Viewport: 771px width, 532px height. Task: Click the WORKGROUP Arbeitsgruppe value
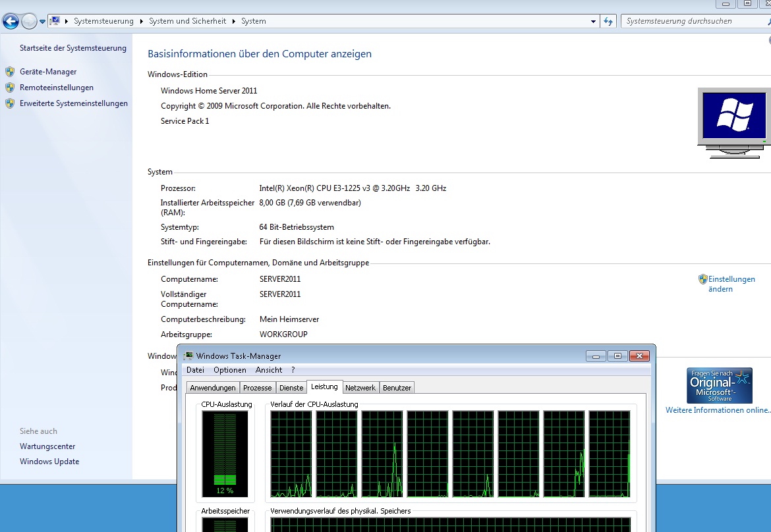pyautogui.click(x=283, y=334)
